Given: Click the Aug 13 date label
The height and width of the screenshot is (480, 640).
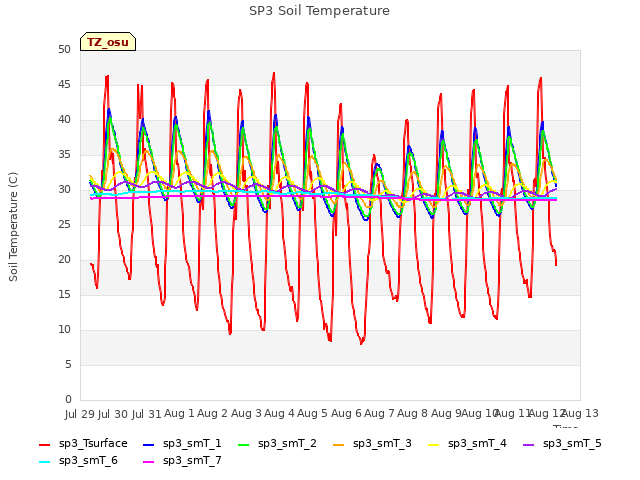Looking at the screenshot, I should pyautogui.click(x=581, y=414).
